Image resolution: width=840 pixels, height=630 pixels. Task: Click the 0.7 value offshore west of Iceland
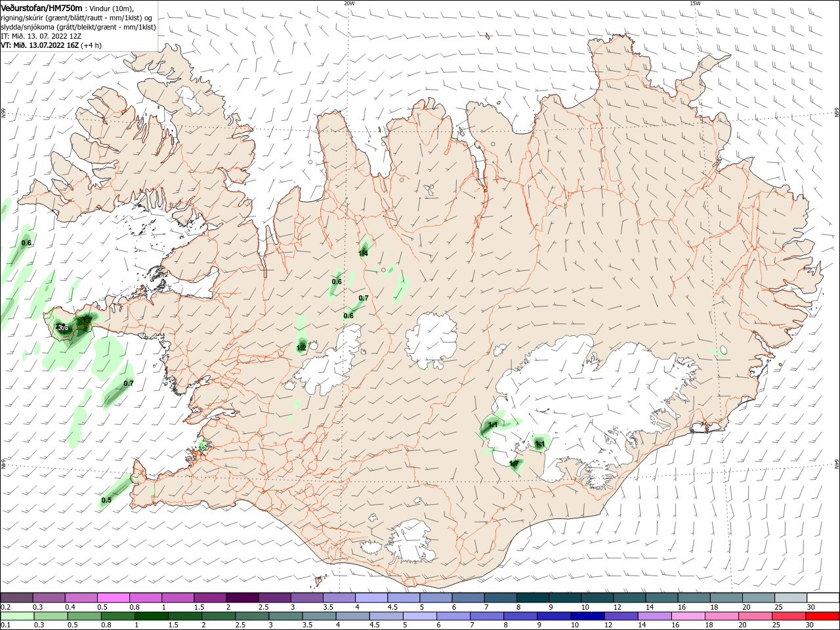[129, 383]
